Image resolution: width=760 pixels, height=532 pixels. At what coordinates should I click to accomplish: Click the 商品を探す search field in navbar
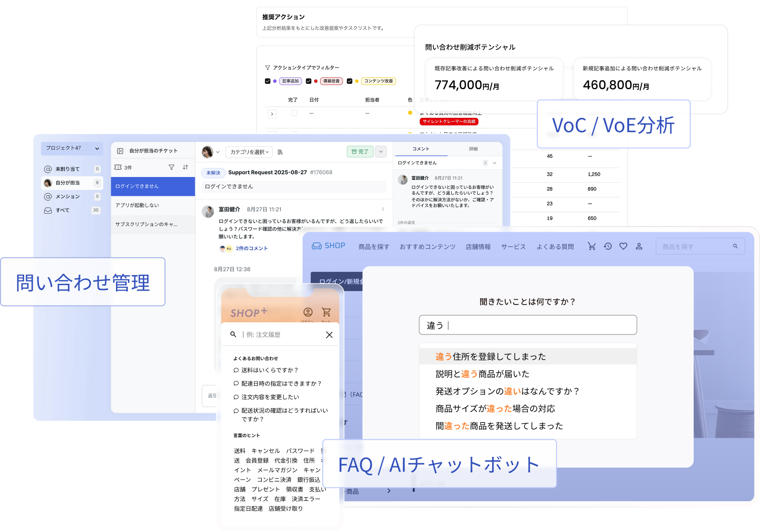(x=700, y=246)
